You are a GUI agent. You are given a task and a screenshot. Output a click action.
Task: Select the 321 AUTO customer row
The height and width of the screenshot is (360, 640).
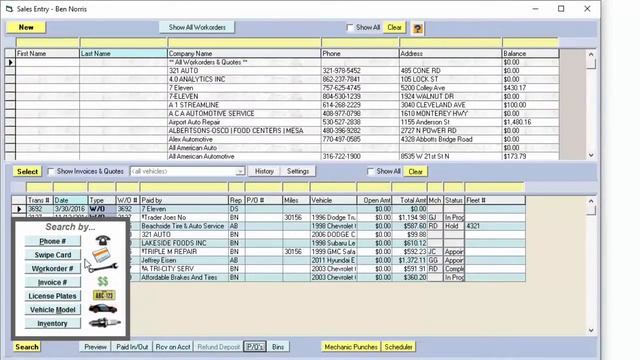(282, 71)
